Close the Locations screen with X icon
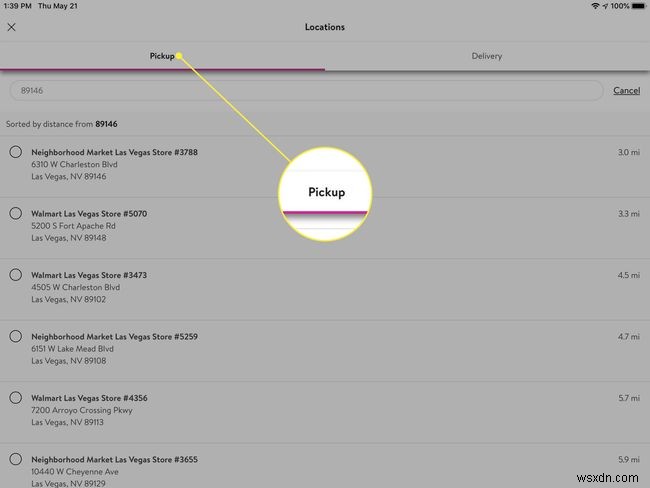The width and height of the screenshot is (650, 488). click(12, 27)
